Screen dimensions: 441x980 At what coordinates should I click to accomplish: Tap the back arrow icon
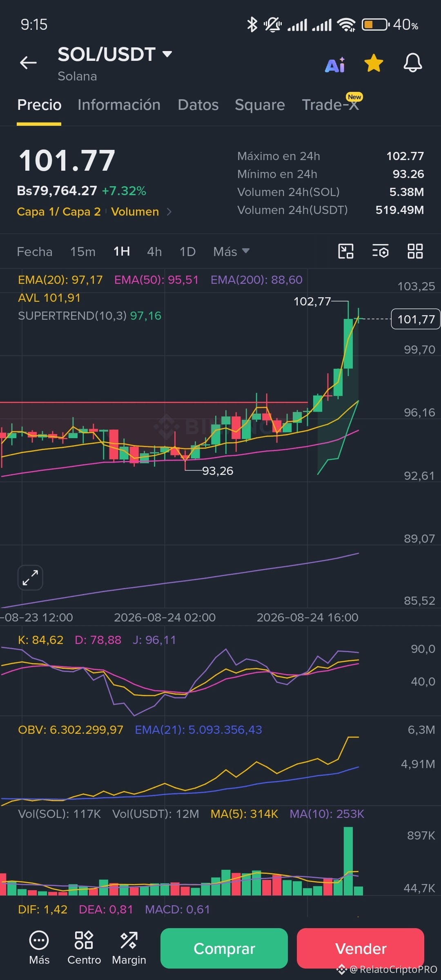pyautogui.click(x=28, y=62)
